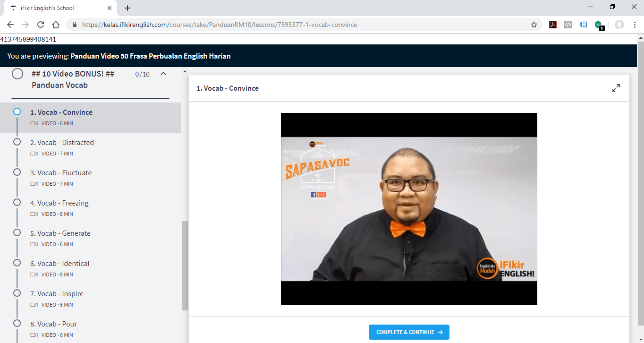
Task: Open the new tab plus button
Action: tap(127, 8)
